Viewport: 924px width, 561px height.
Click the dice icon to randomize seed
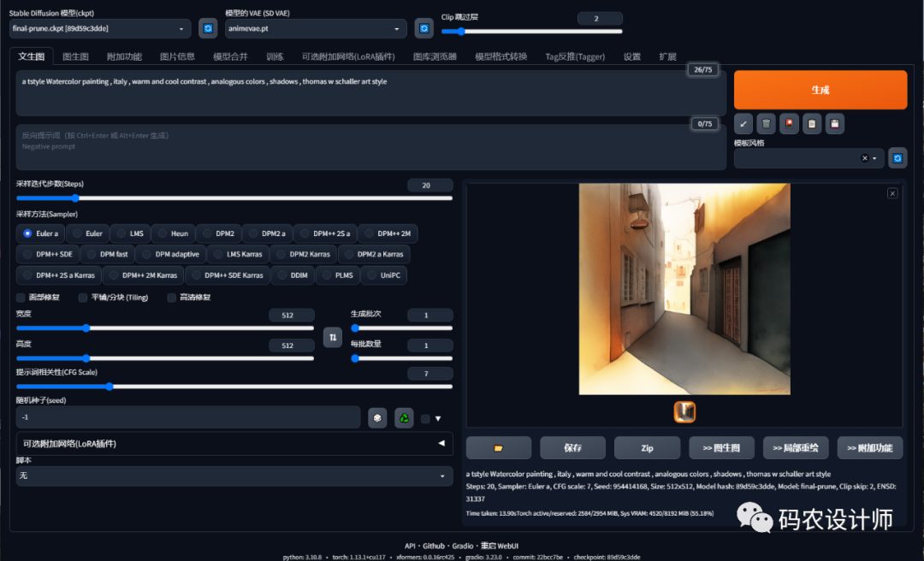pyautogui.click(x=377, y=417)
